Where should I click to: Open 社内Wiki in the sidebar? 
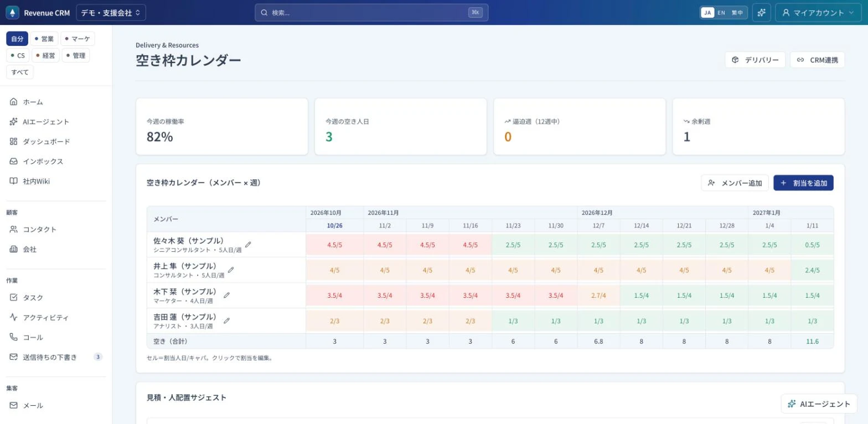56,182
